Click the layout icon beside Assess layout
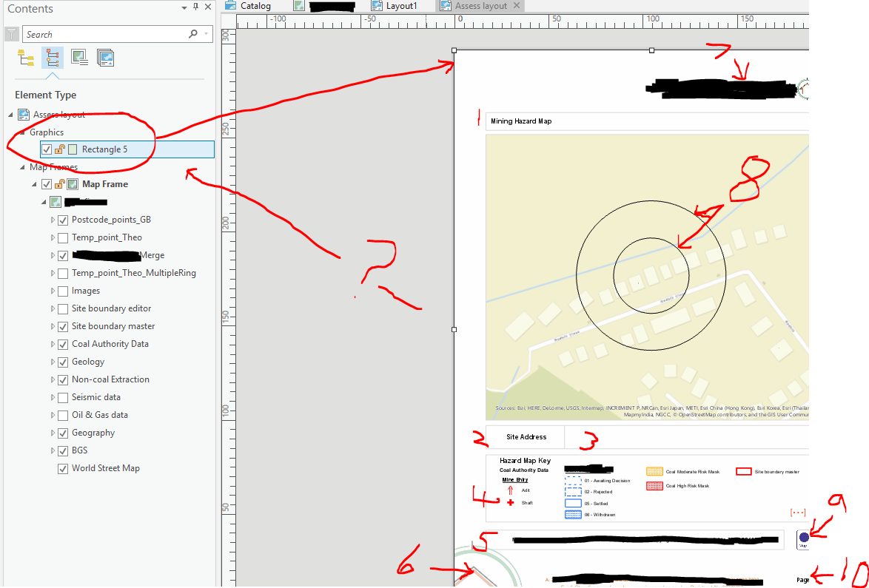Screen dimensions: 869x588 [23, 115]
